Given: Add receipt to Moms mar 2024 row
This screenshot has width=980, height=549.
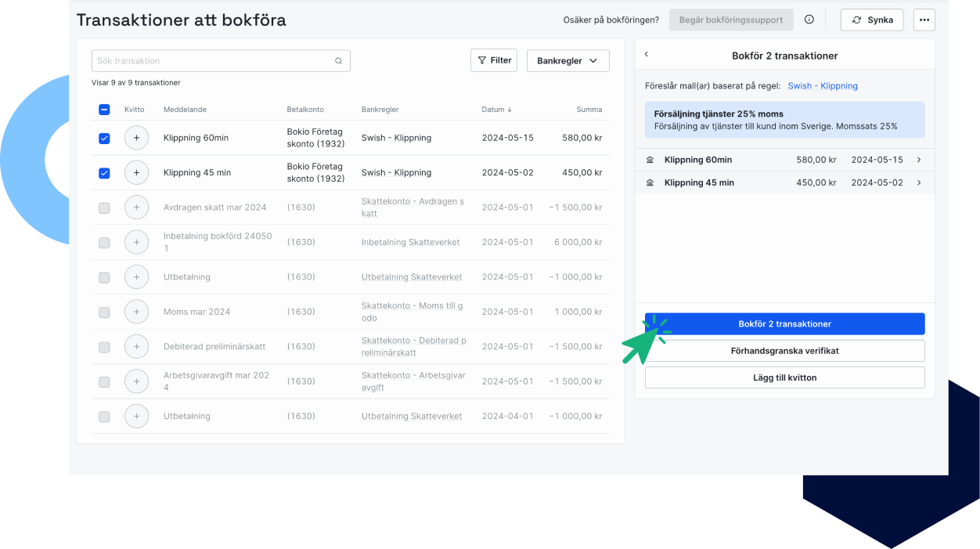Looking at the screenshot, I should (136, 312).
